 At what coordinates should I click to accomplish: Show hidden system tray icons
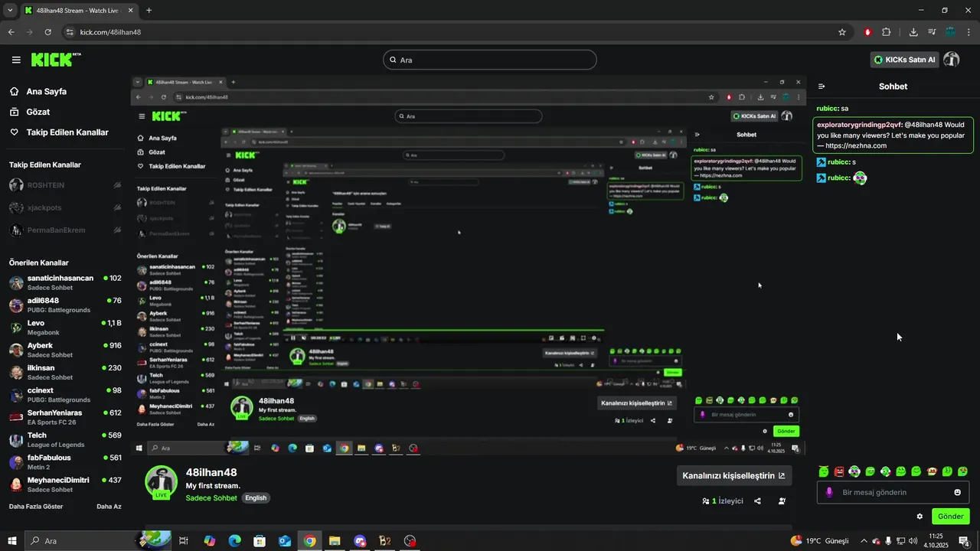tap(864, 541)
